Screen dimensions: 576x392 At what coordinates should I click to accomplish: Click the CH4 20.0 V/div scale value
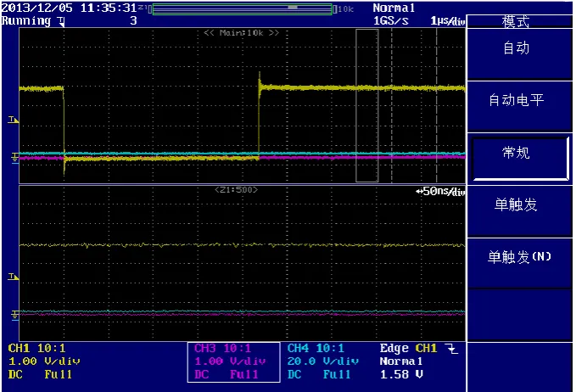coord(323,361)
